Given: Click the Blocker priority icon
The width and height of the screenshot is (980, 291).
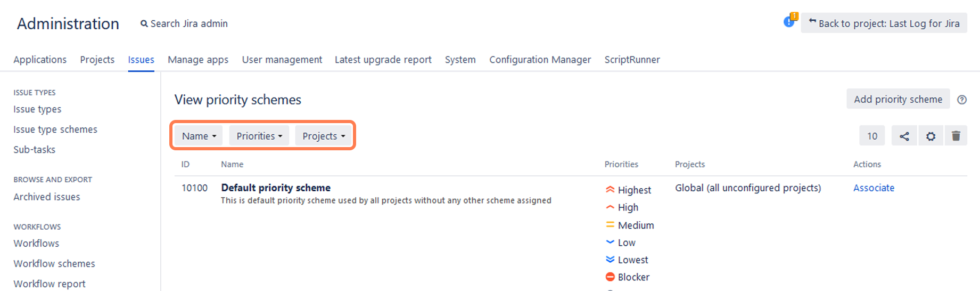Looking at the screenshot, I should point(610,277).
